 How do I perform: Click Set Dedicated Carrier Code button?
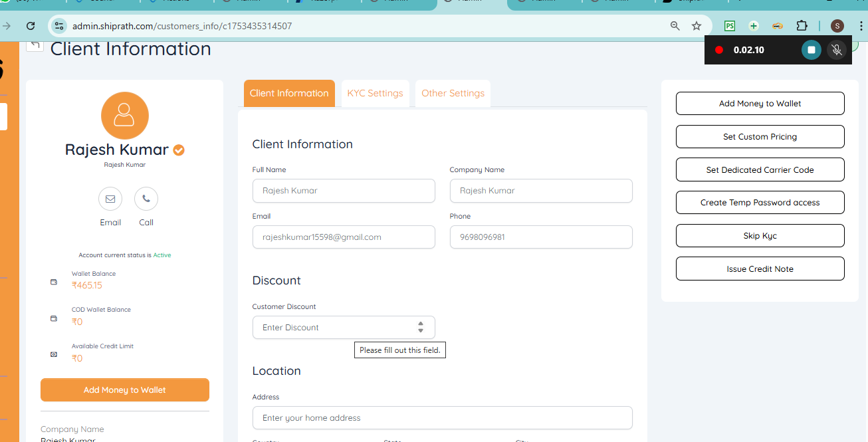click(760, 169)
